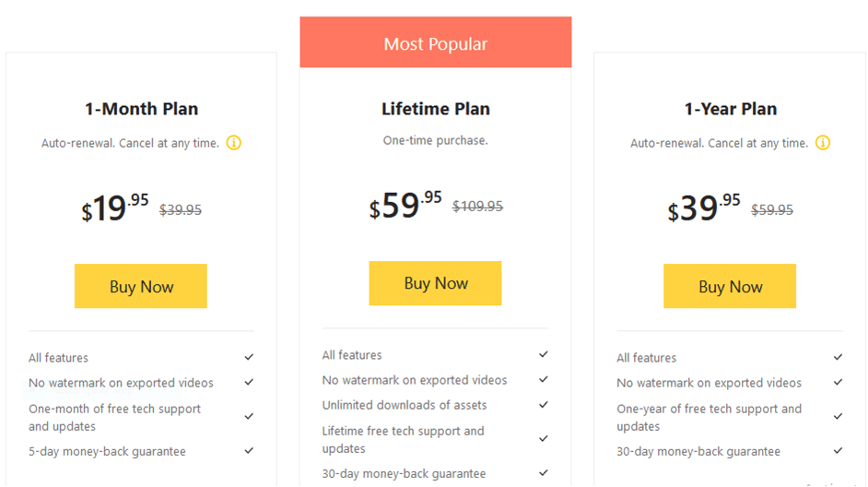Screen dimensions: 868x487
Task: Select the Most Popular banner
Action: point(436,42)
